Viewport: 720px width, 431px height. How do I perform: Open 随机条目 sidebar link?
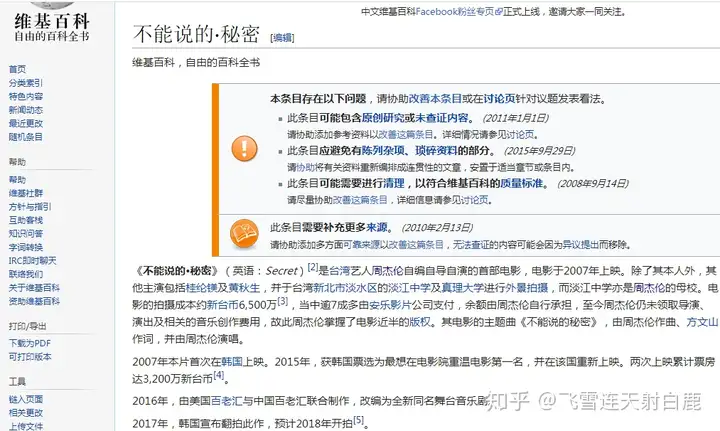pos(26,137)
